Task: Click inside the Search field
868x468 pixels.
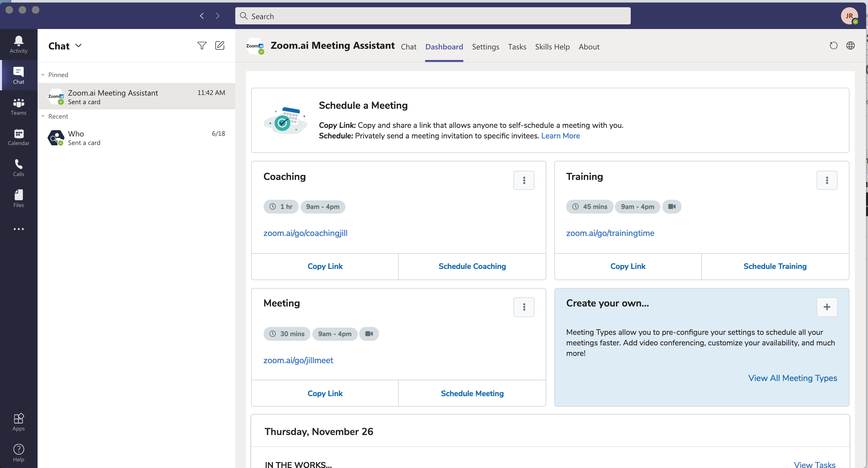Action: 433,16
